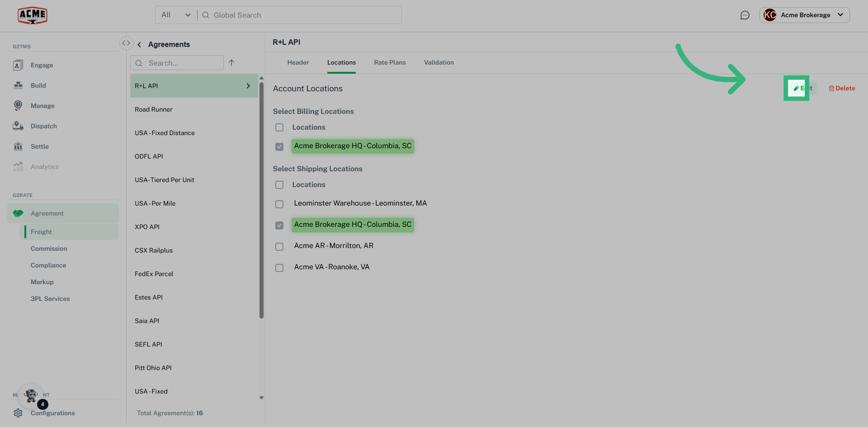Open the Dispatch truck icon
The width and height of the screenshot is (868, 427).
(18, 126)
